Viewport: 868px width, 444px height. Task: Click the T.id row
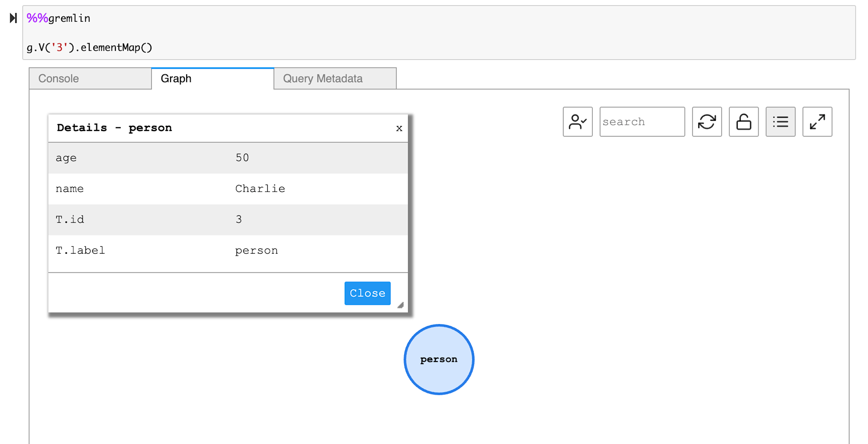[x=228, y=219]
